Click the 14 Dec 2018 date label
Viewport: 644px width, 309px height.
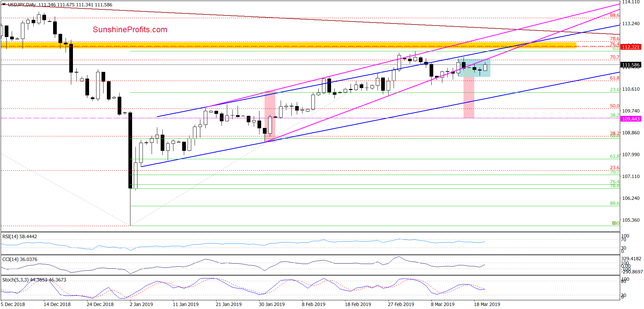(57, 304)
